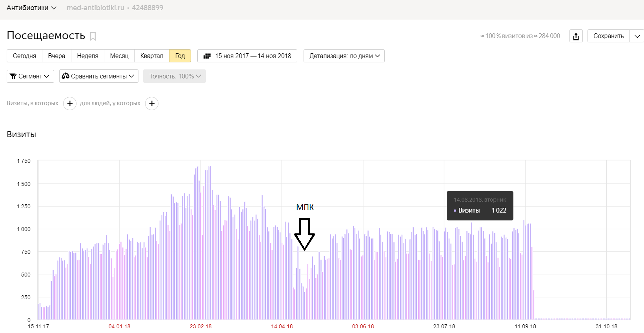
Task: Click the 14.04.18 axis date label
Action: pos(282,326)
